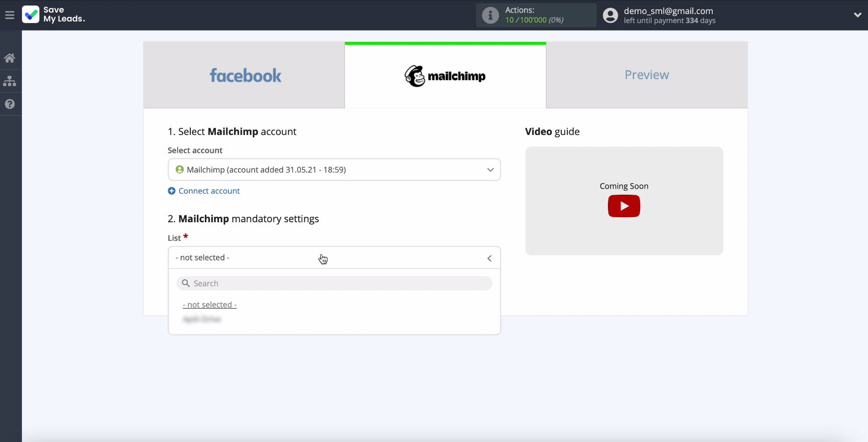Click the List search field
The width and height of the screenshot is (868, 442).
pos(334,283)
